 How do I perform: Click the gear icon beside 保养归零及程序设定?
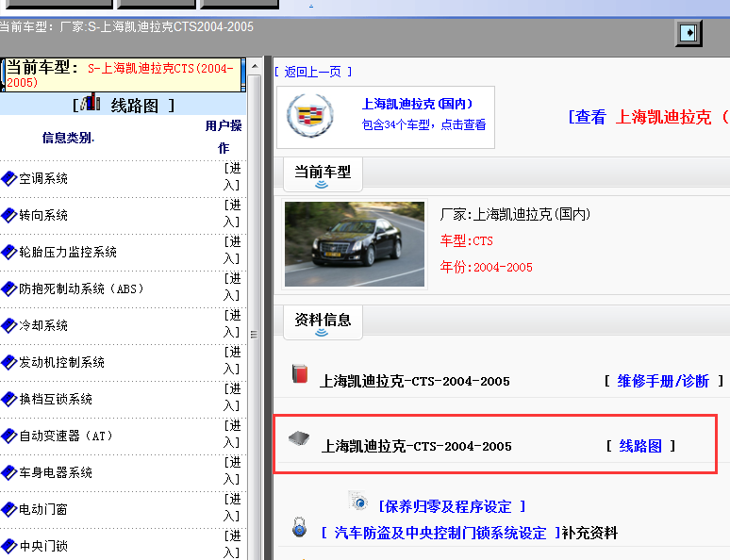pos(359,502)
